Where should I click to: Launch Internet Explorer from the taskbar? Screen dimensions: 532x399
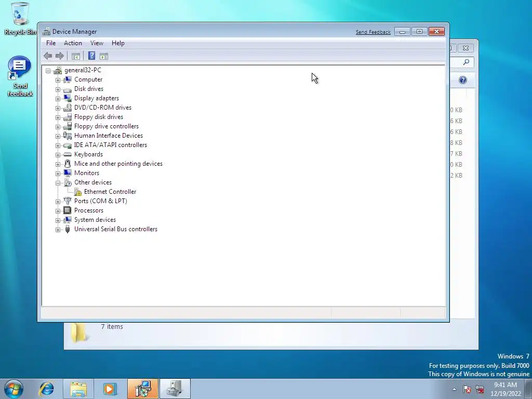point(46,389)
